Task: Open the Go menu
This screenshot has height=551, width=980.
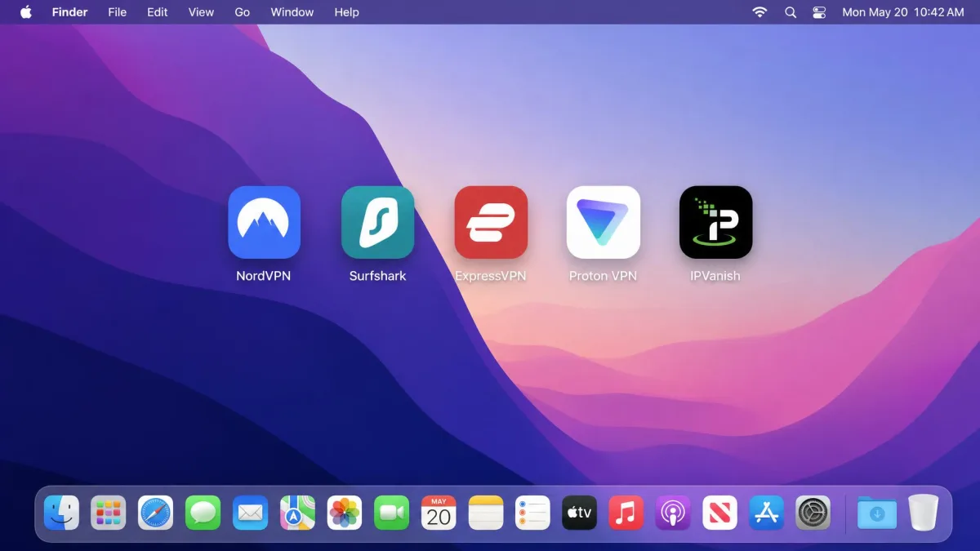Action: pyautogui.click(x=243, y=12)
